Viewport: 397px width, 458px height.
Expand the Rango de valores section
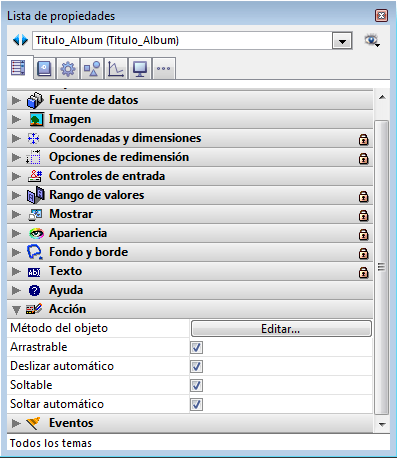(x=16, y=195)
